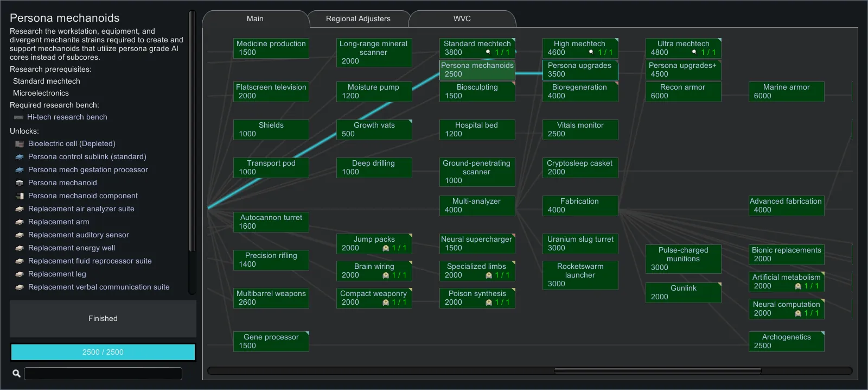Viewport: 868px width, 390px height.
Task: Open the Gene processor research project
Action: [271, 342]
